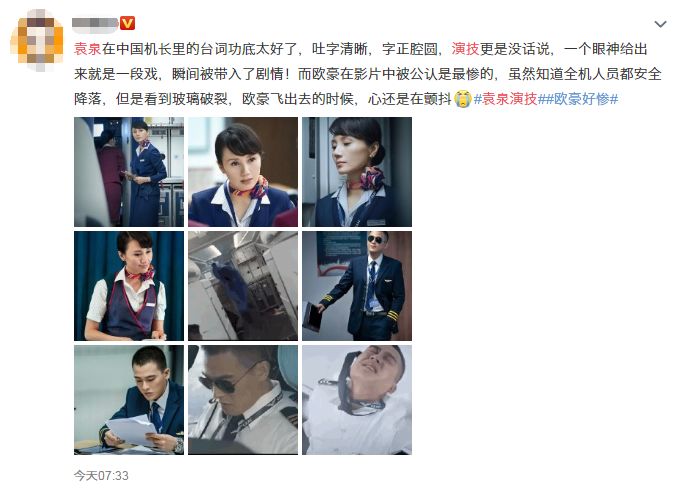Image resolution: width=678 pixels, height=499 pixels.
Task: Open the 袁泉 keyword link in post text
Action: coord(88,49)
